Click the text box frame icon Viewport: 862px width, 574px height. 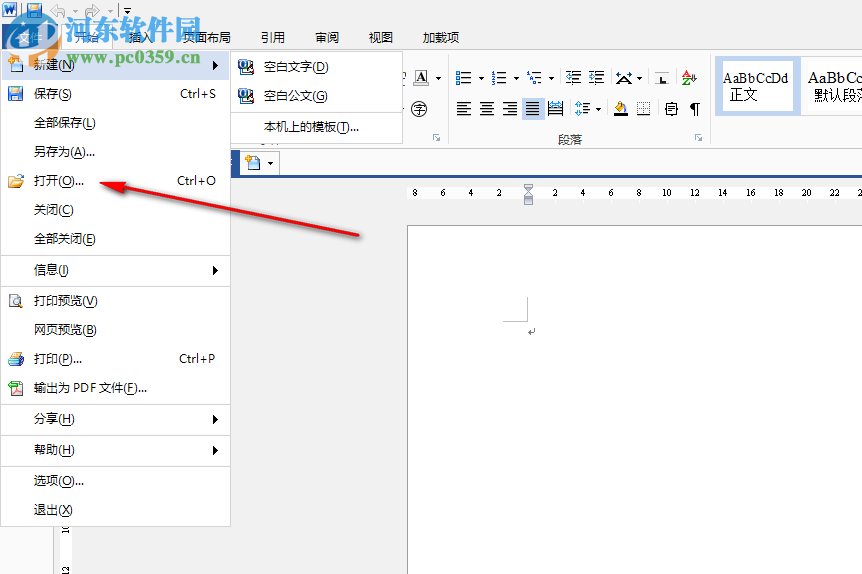coord(671,109)
